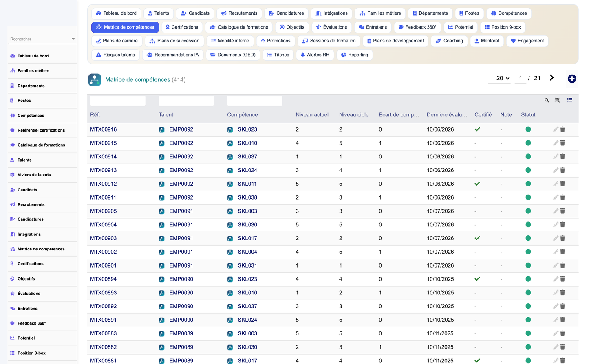Click the blue add record plus icon
The width and height of the screenshot is (589, 364).
tap(572, 79)
